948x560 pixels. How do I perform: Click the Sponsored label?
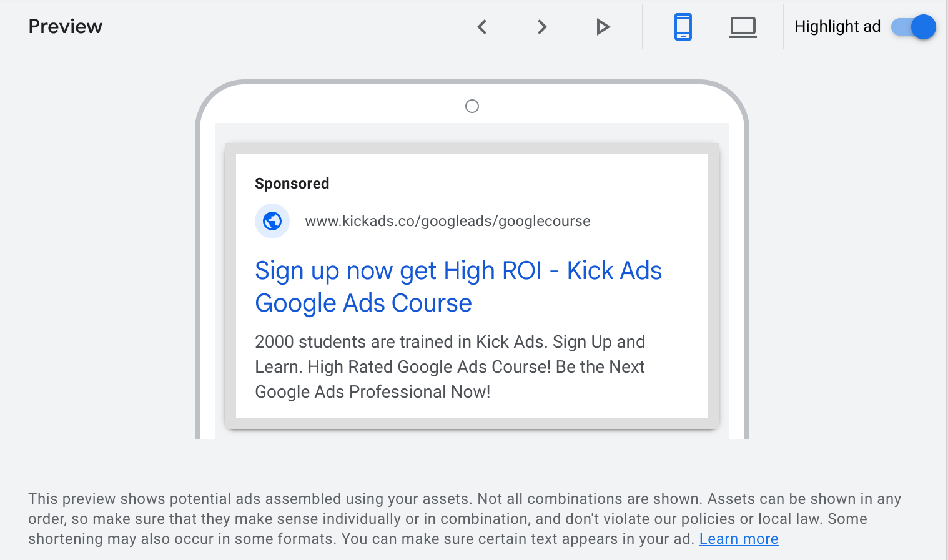pyautogui.click(x=292, y=184)
